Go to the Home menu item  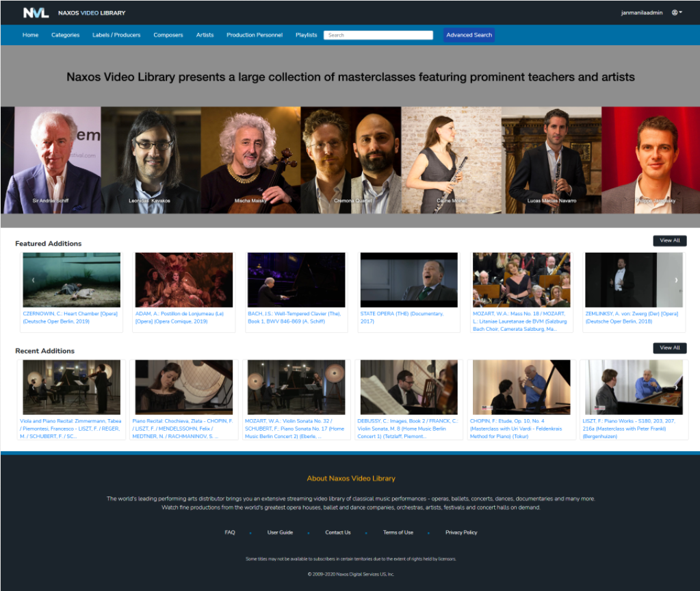point(30,35)
